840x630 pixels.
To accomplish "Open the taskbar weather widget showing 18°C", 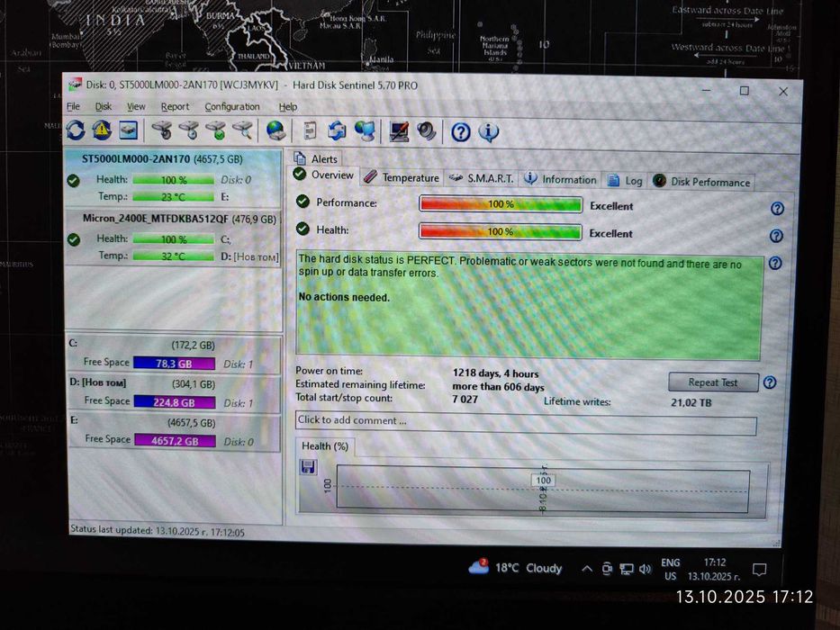I will pyautogui.click(x=515, y=567).
